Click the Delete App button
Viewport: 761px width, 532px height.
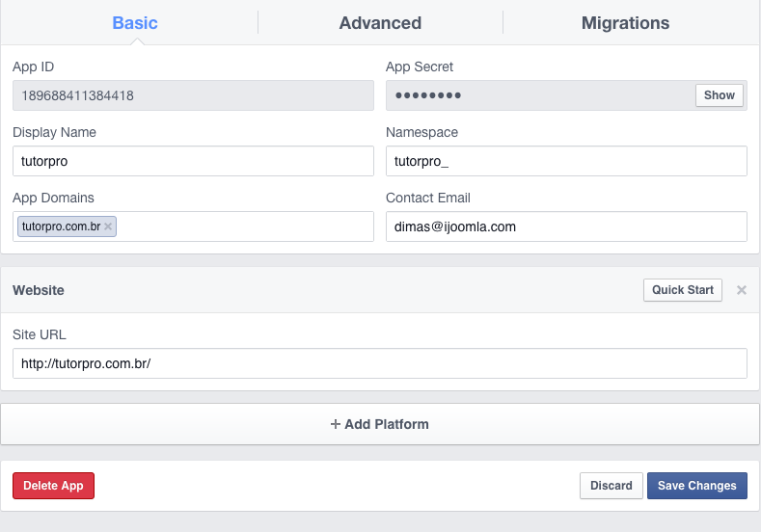pyautogui.click(x=53, y=486)
